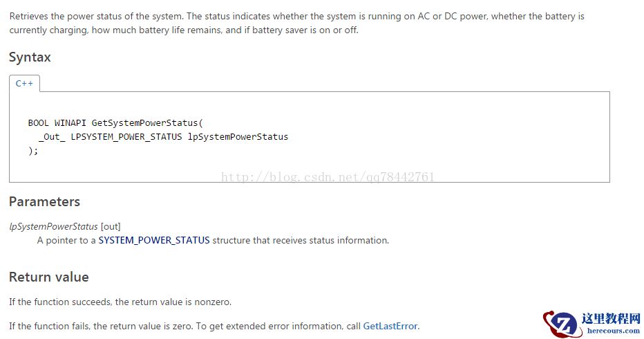Select the C++ syntax tab
Image resolution: width=644 pixels, height=339 pixels.
pyautogui.click(x=24, y=84)
